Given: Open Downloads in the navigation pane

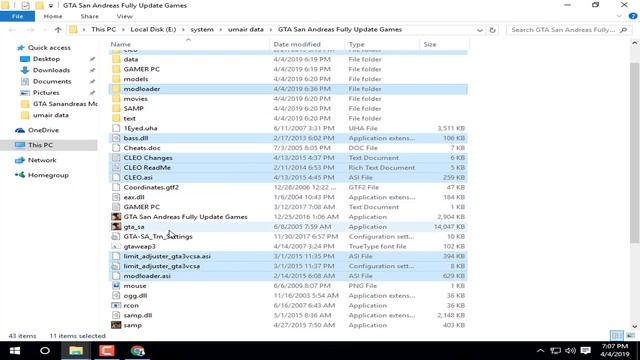Looking at the screenshot, I should (51, 70).
